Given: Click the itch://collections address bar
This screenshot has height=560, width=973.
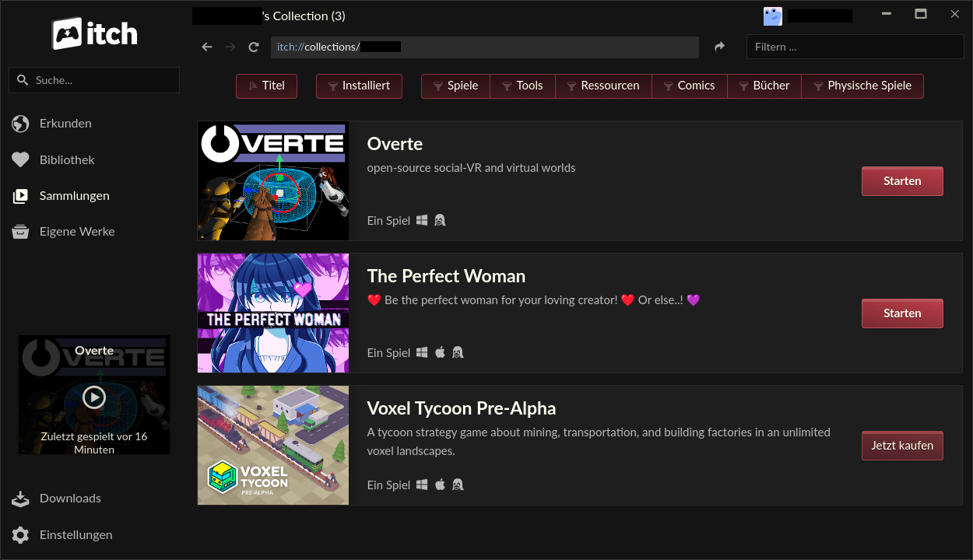Looking at the screenshot, I should 484,47.
